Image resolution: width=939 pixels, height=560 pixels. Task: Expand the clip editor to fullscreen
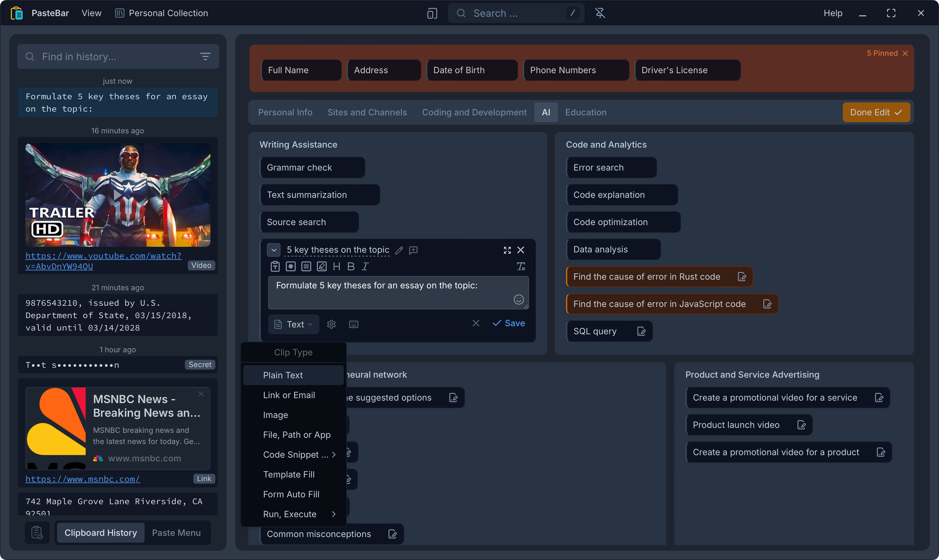pyautogui.click(x=507, y=250)
